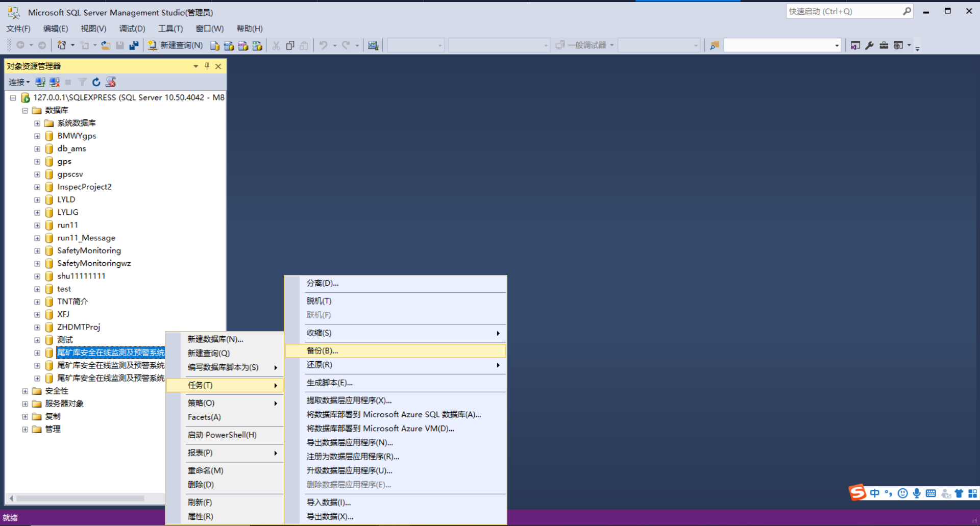Open the find combo box dropdown in toolbar

click(x=837, y=45)
